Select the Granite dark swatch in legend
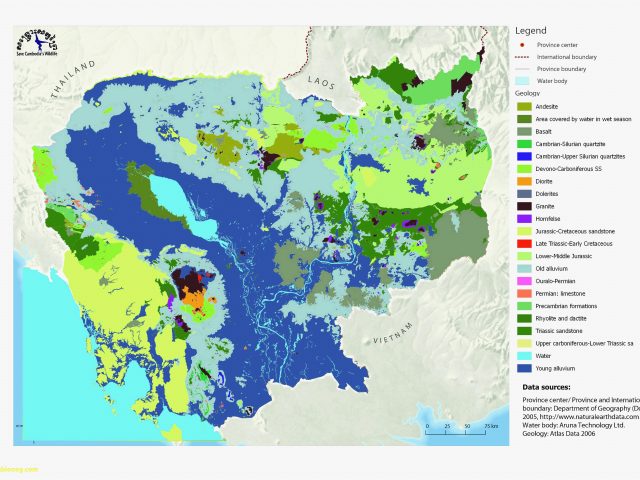The height and width of the screenshot is (480, 640). click(523, 205)
